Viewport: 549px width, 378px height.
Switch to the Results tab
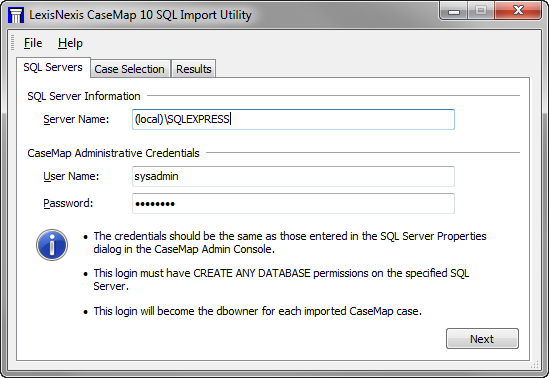tap(194, 69)
